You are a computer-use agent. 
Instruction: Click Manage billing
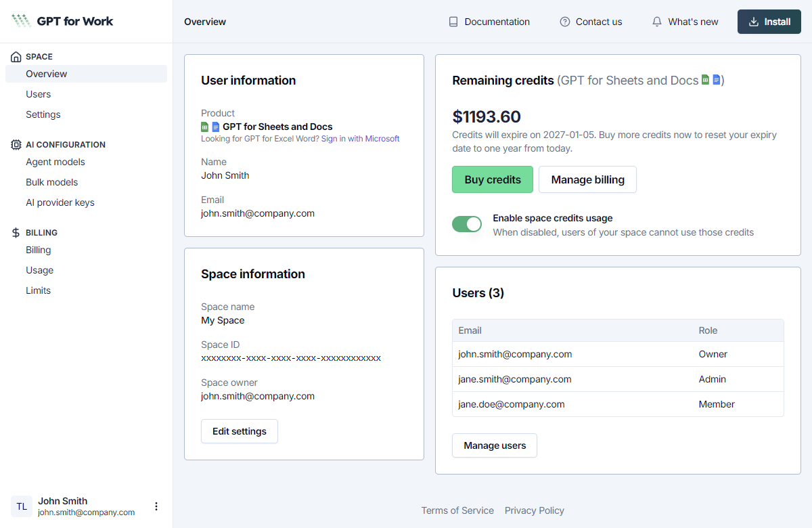coord(587,179)
